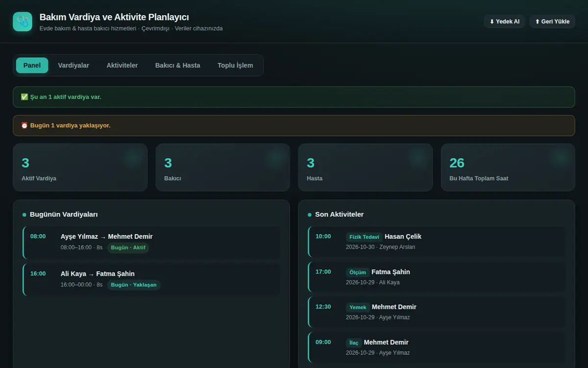
Task: Select Mehmet Demir in the İlaç activity
Action: coord(386,342)
